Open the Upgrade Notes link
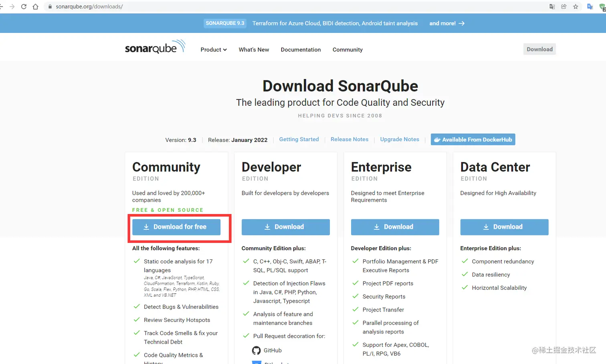This screenshot has width=606, height=364. tap(400, 139)
